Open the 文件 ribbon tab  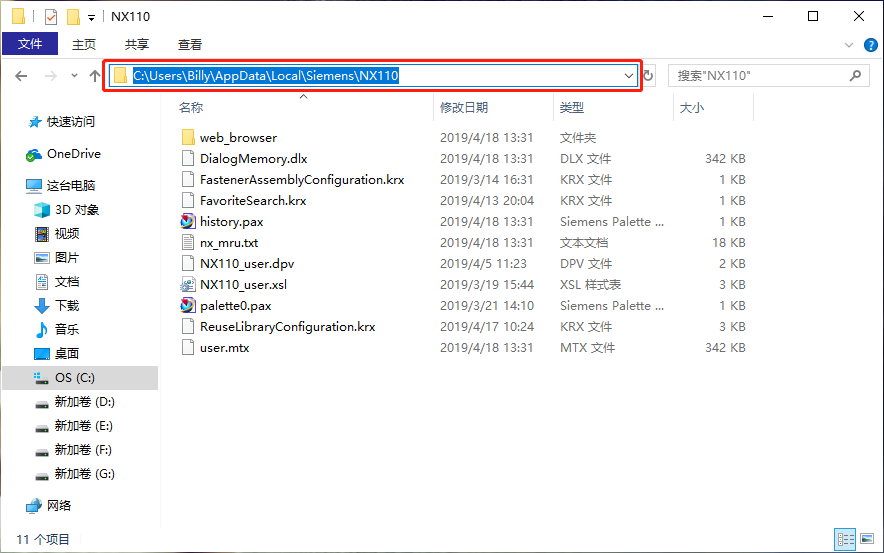(30, 44)
